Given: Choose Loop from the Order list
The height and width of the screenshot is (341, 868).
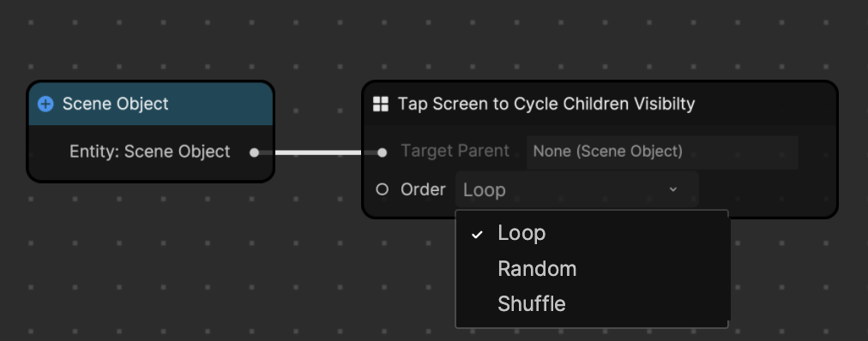Looking at the screenshot, I should pos(592,233).
